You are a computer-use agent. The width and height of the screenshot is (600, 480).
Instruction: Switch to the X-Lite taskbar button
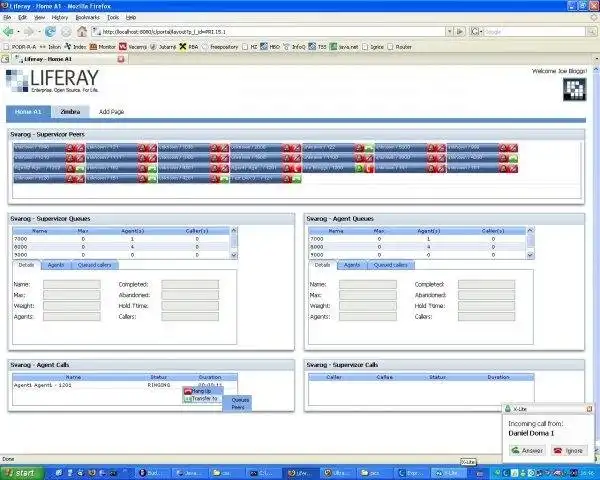[x=448, y=473]
